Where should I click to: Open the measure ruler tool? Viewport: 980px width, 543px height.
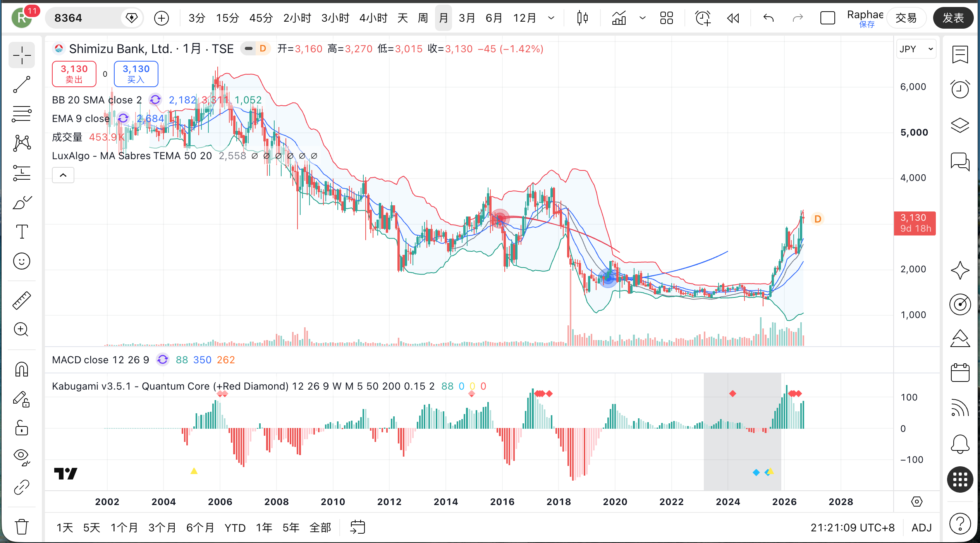22,300
